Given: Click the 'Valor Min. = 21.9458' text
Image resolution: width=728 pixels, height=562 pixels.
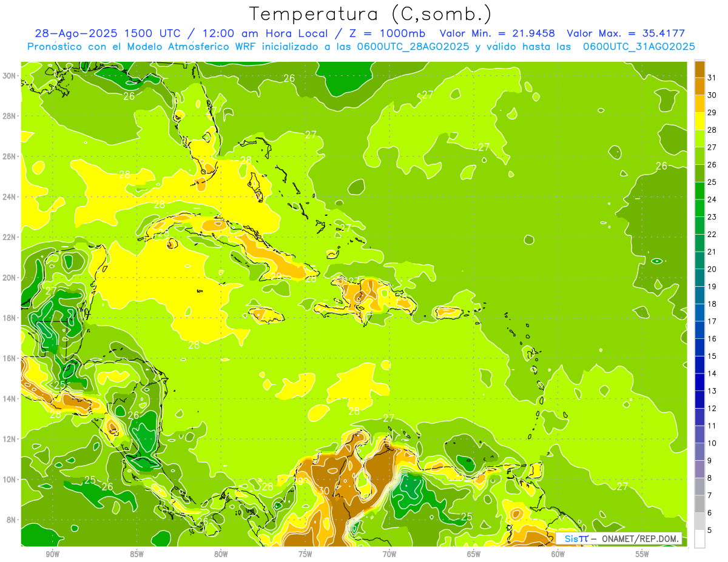Looking at the screenshot, I should point(497,33).
